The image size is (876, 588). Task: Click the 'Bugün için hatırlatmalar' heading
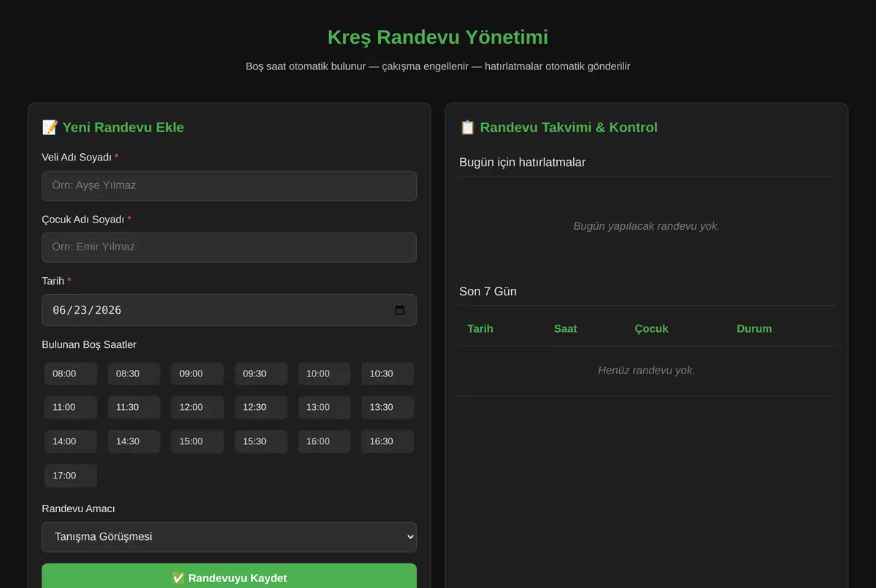pos(523,162)
